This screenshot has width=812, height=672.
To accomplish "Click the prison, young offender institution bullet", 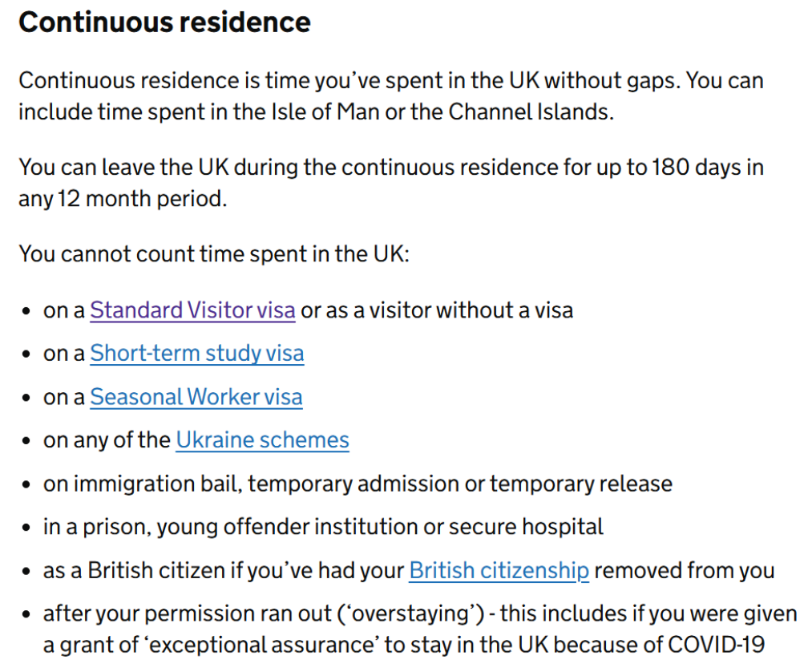I will (323, 527).
